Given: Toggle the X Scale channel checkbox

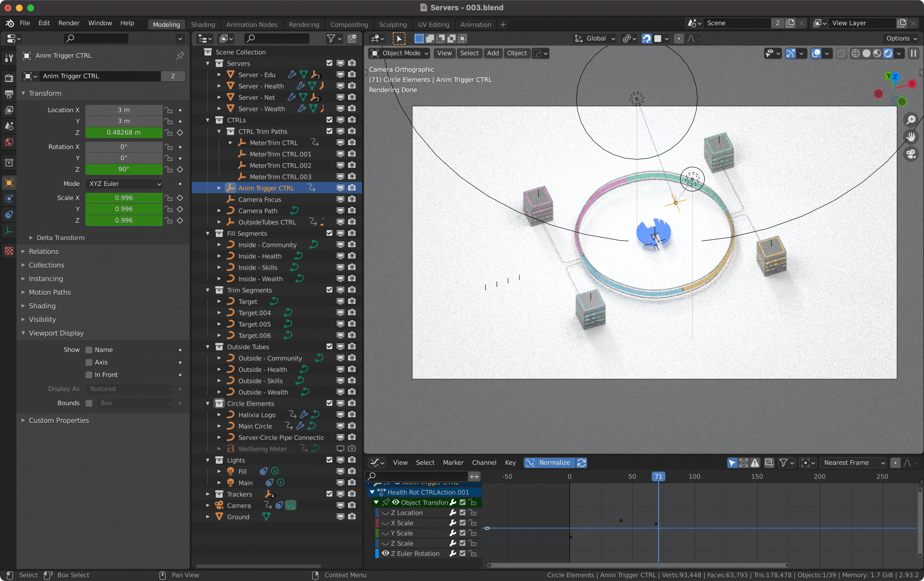Looking at the screenshot, I should (x=462, y=523).
